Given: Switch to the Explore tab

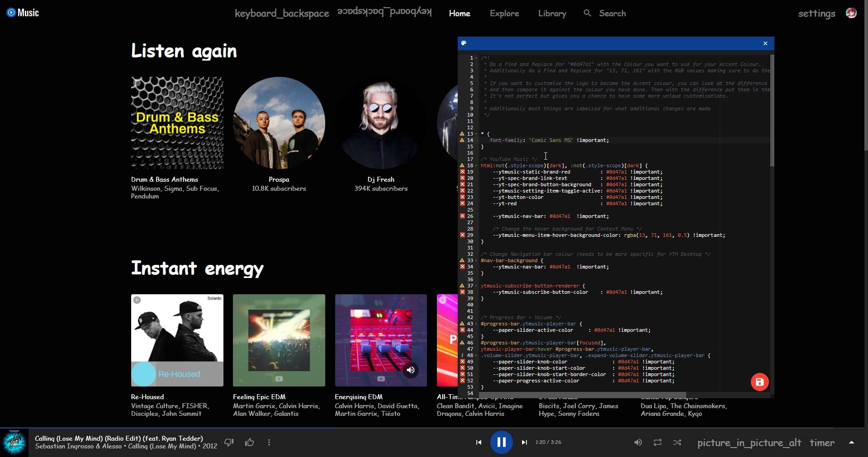Looking at the screenshot, I should (504, 13).
